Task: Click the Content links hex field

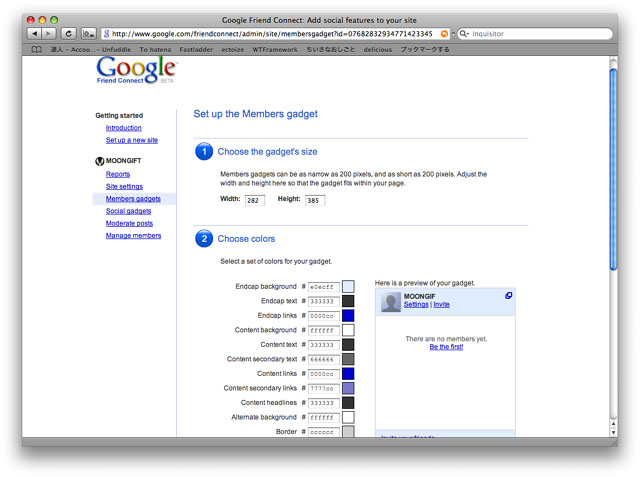Action: [323, 374]
